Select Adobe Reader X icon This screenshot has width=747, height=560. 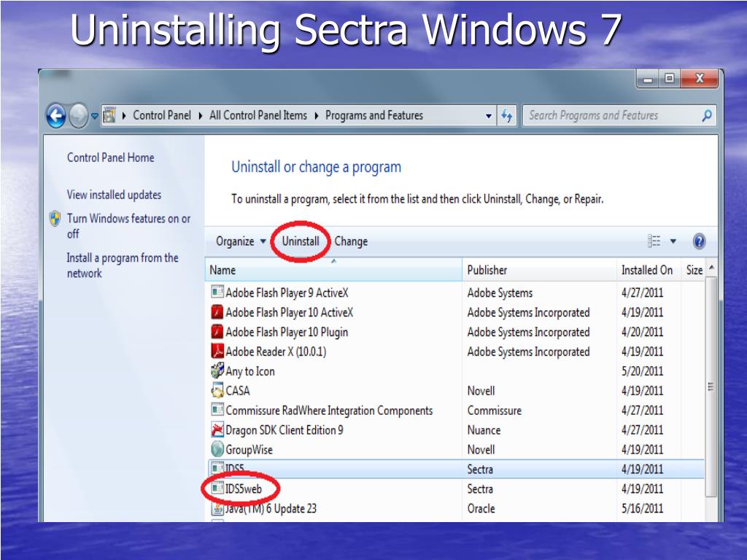(x=217, y=351)
